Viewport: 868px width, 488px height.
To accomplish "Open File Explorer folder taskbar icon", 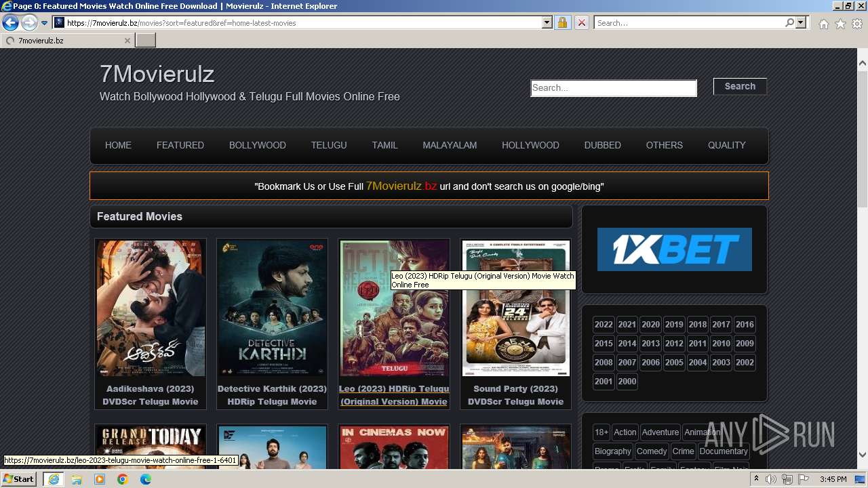I will 77,479.
